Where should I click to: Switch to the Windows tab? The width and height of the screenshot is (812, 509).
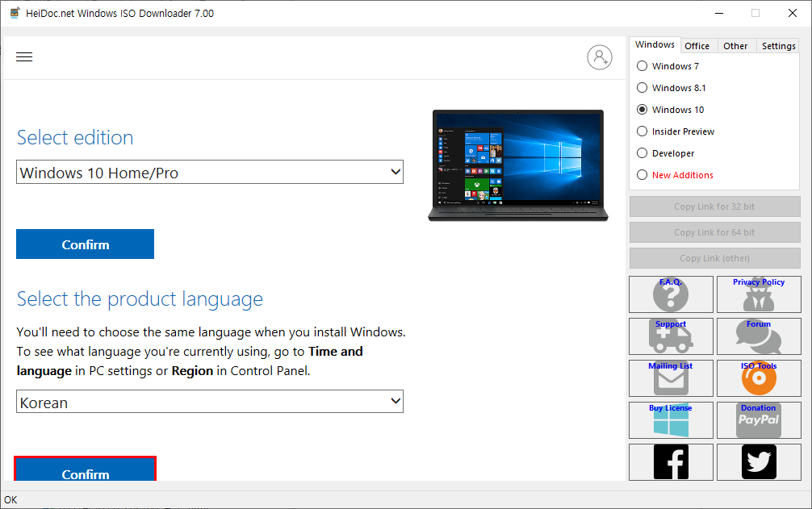(655, 44)
